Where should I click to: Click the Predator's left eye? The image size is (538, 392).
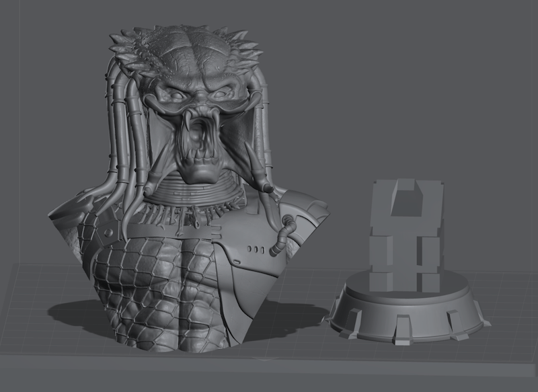173,95
